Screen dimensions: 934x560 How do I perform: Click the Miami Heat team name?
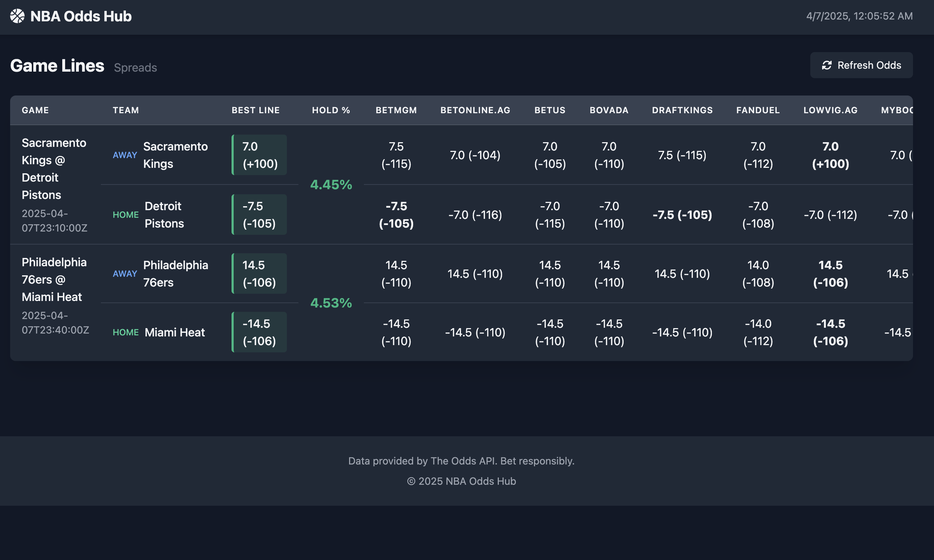click(x=175, y=332)
